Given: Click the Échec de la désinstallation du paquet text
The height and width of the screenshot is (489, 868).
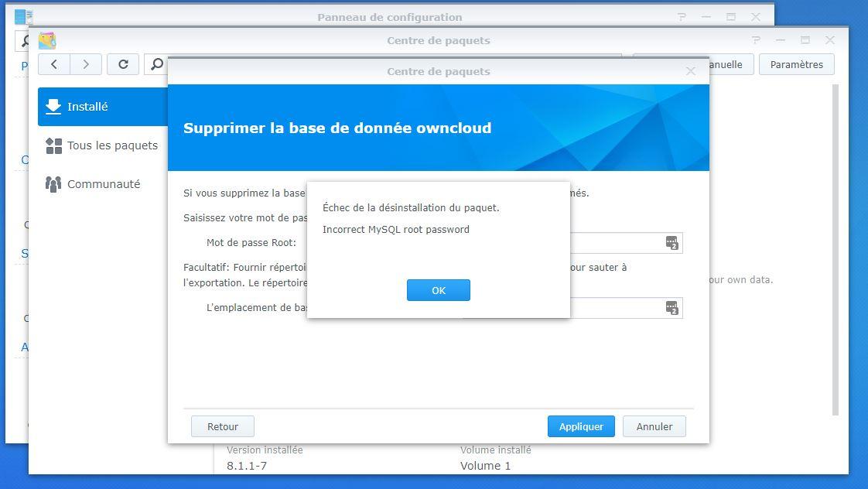Looking at the screenshot, I should click(x=411, y=207).
